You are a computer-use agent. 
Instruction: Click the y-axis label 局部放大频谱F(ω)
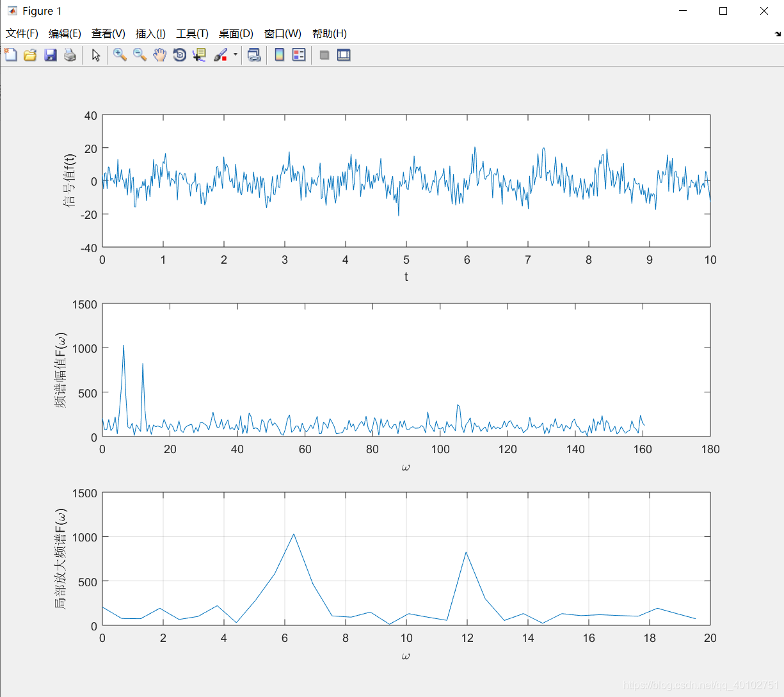60,558
